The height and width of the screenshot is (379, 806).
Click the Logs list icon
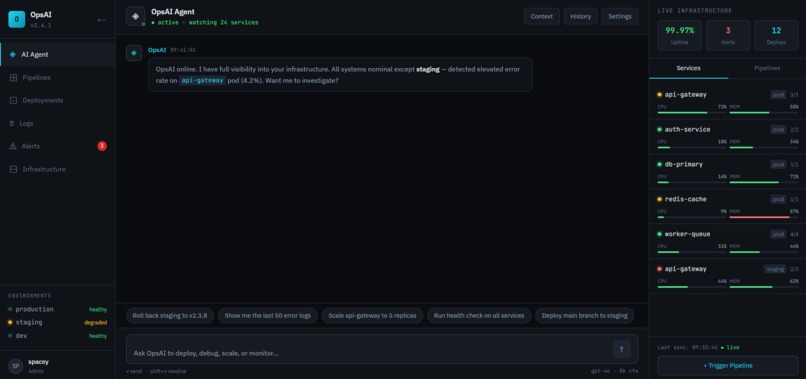(12, 123)
